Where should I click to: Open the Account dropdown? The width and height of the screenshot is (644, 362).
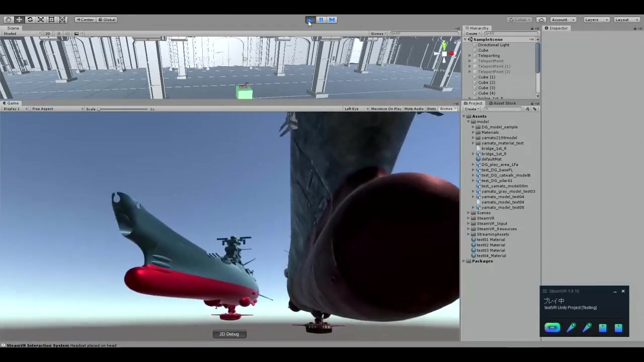coord(562,20)
